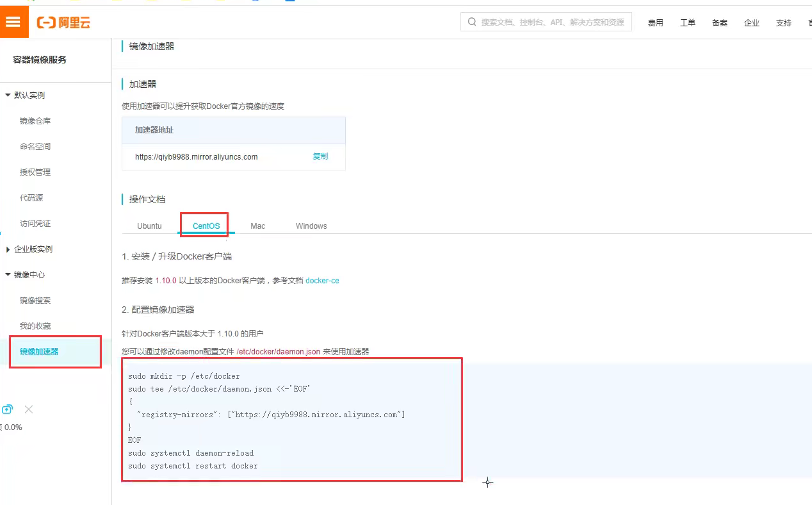
Task: Open the 备案 top menu
Action: (719, 23)
